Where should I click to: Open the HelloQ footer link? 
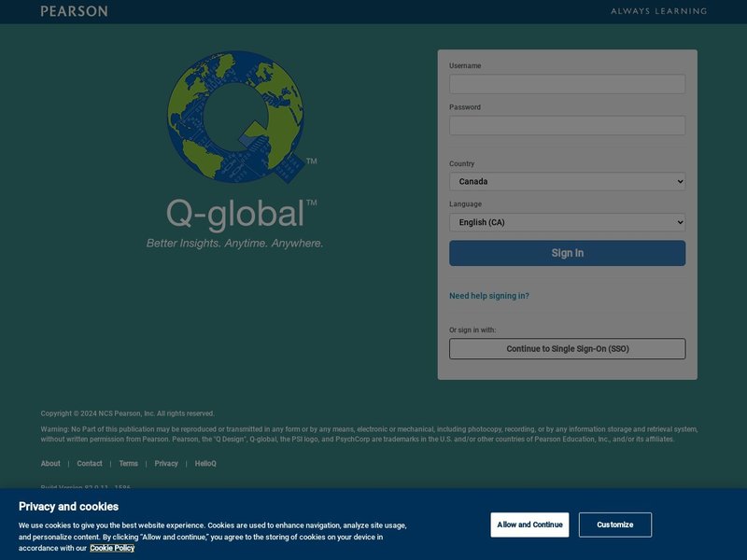click(x=205, y=463)
